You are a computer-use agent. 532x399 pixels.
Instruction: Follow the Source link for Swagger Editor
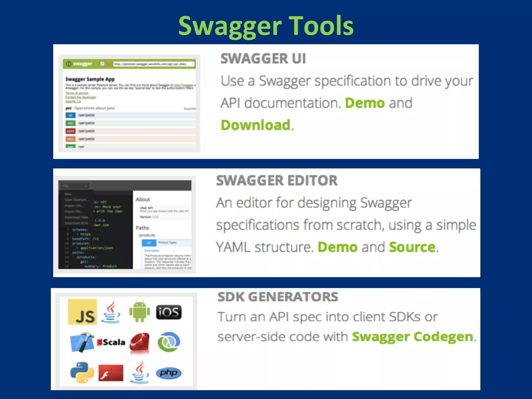(x=412, y=247)
